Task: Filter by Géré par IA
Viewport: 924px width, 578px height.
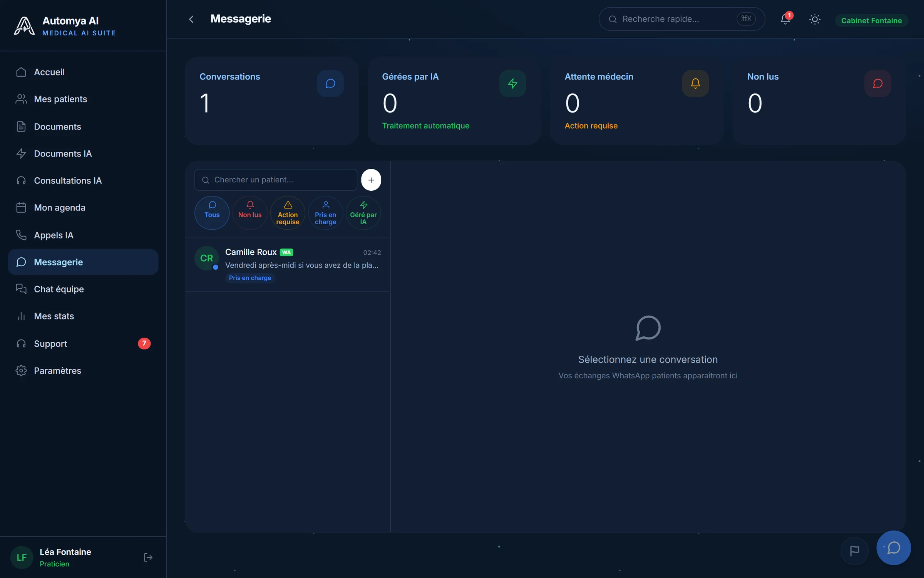Action: pyautogui.click(x=363, y=213)
